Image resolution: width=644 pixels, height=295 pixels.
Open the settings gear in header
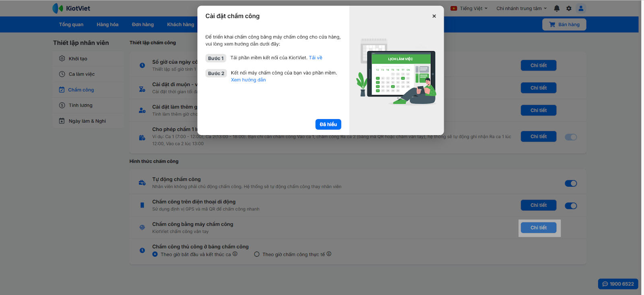[569, 8]
